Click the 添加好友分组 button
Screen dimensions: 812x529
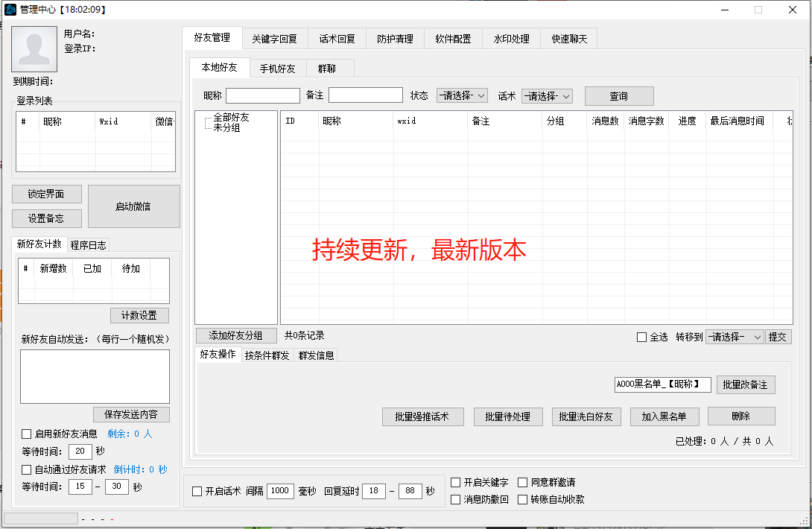coord(236,336)
